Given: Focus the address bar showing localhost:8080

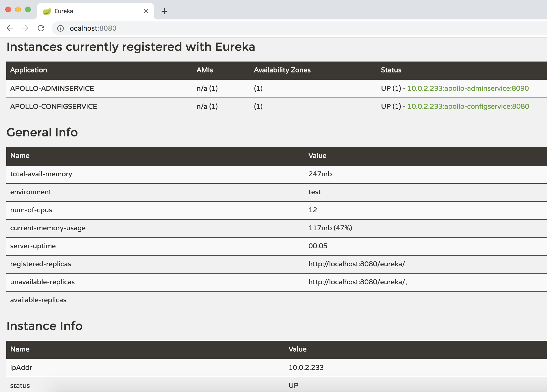Looking at the screenshot, I should pos(299,28).
